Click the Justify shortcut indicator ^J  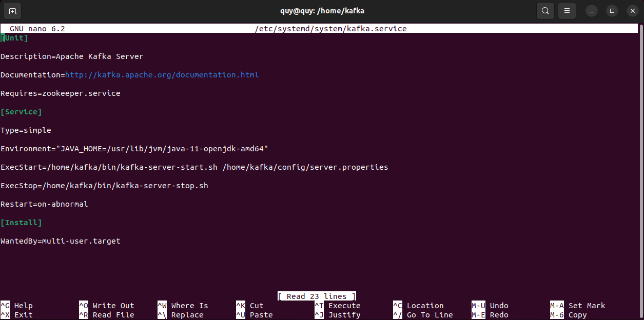(320, 315)
